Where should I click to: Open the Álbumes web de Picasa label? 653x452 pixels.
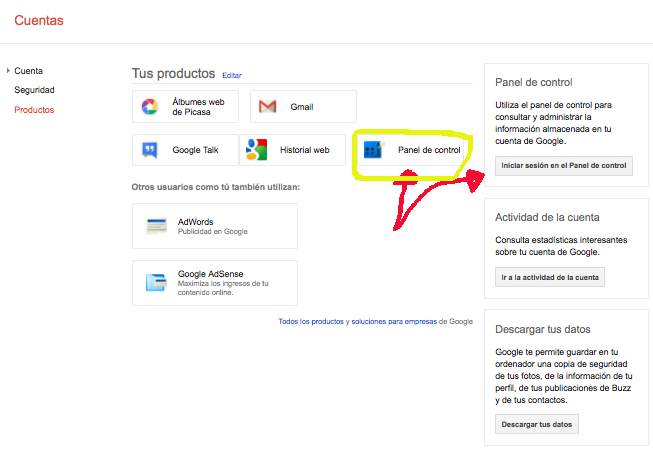[198, 107]
